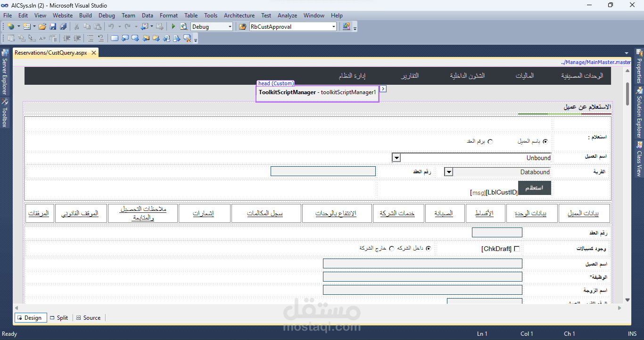644x340 pixels.
Task: Expand the Unbound customer name dropdown
Action: tap(396, 158)
